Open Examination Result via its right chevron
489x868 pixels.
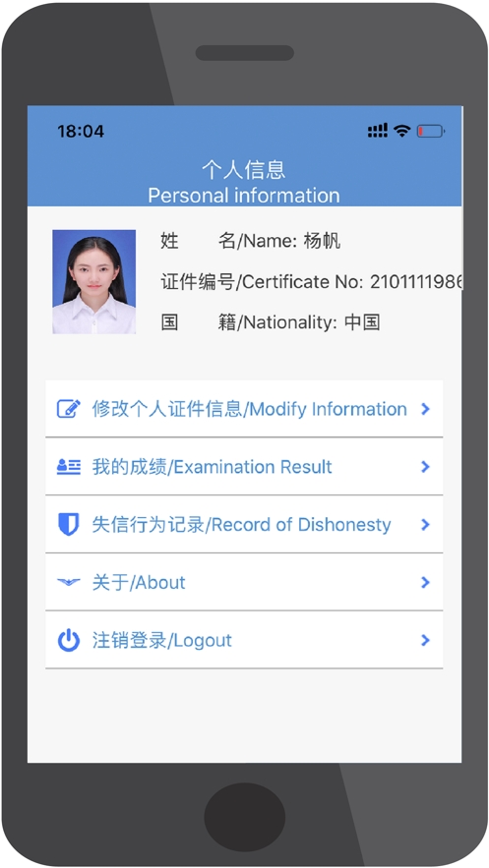click(x=425, y=467)
